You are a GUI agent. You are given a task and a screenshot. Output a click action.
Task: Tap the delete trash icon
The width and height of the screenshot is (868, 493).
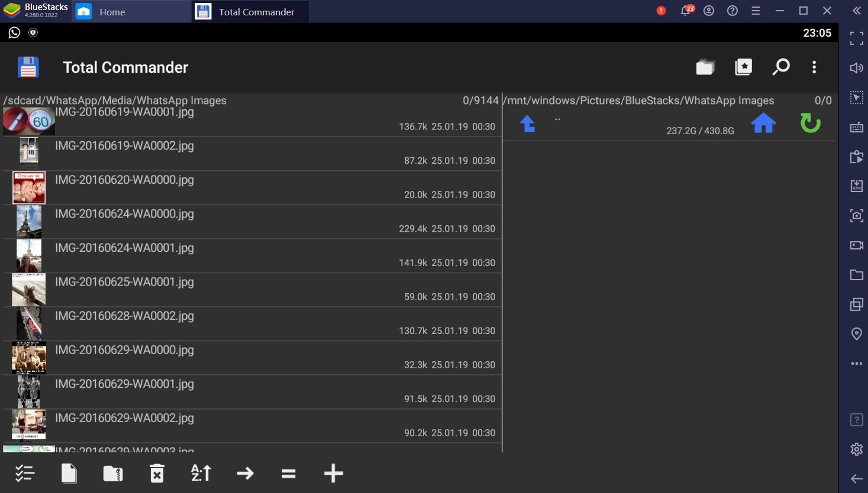(157, 473)
